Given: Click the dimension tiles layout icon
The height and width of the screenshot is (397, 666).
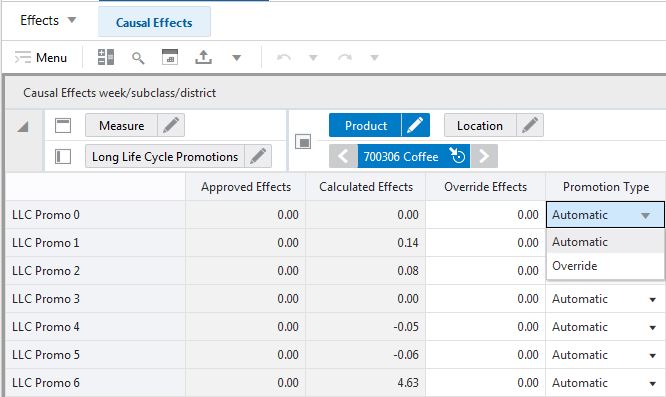Looking at the screenshot, I should (x=106, y=57).
